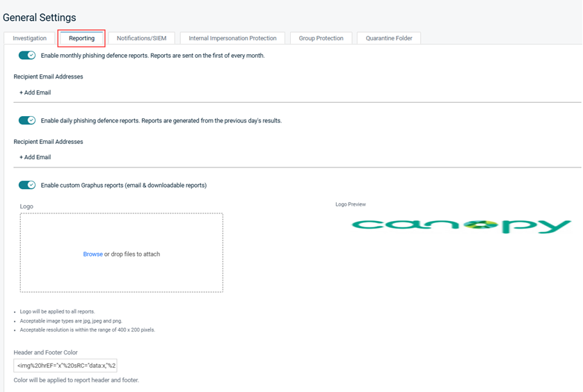The height and width of the screenshot is (392, 583).
Task: Click the Header and Footer Color field
Action: (x=65, y=366)
